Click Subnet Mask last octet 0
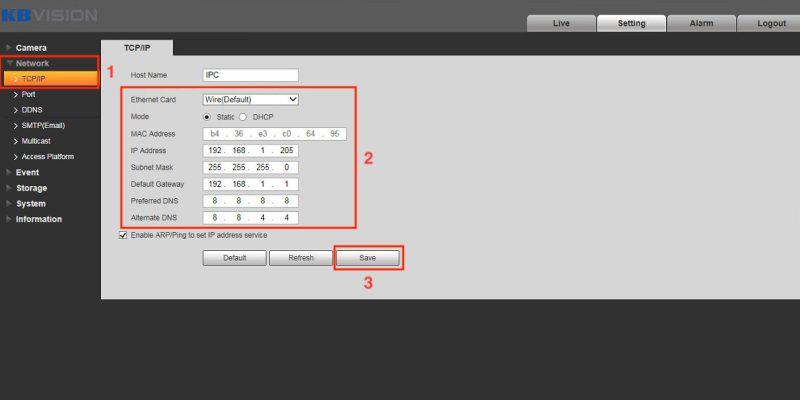The image size is (800, 400). (x=287, y=167)
